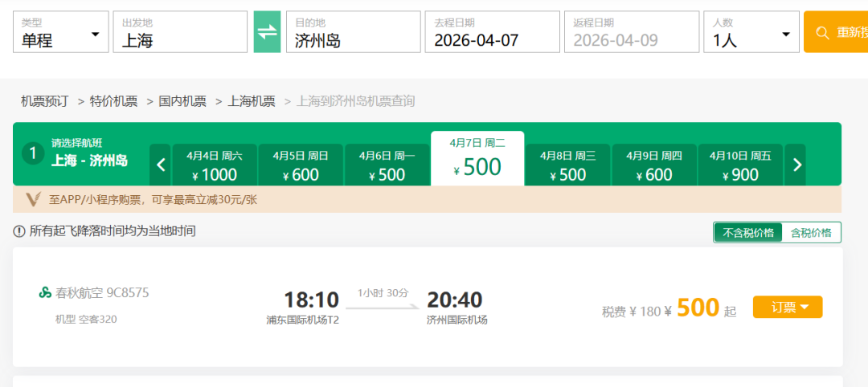Select 4月6日 周一 ¥500 date tab
The height and width of the screenshot is (387, 868).
point(387,165)
